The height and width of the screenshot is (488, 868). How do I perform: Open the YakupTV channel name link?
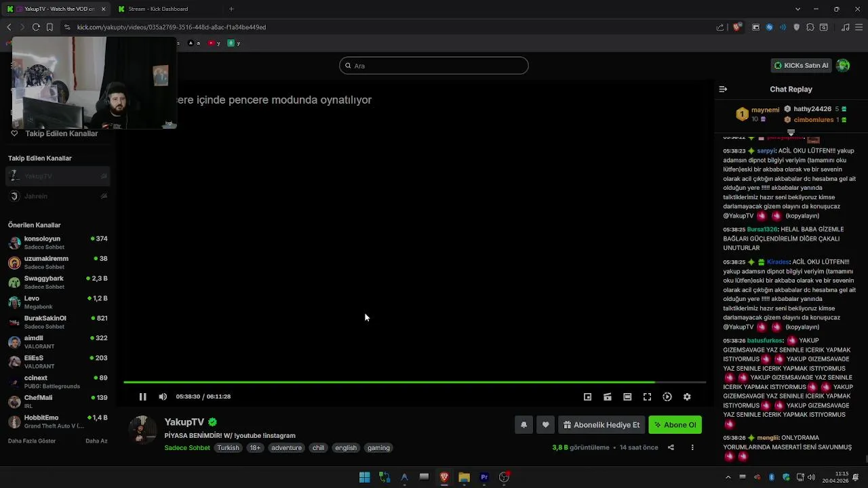click(184, 422)
